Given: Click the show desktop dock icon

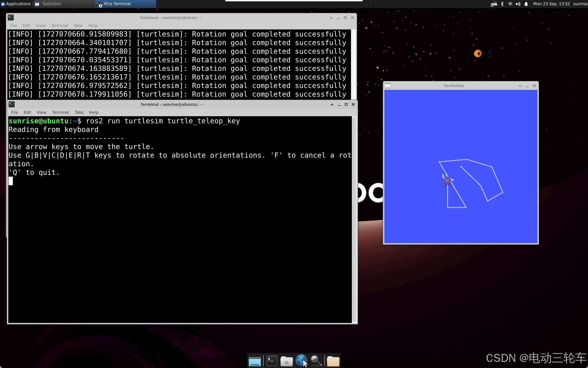Looking at the screenshot, I should click(x=254, y=361).
